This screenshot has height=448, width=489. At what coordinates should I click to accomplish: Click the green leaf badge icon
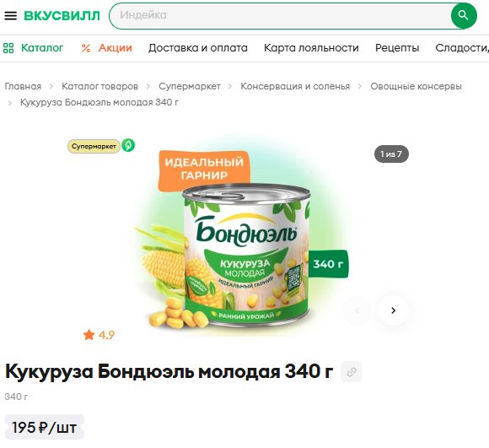pyautogui.click(x=128, y=145)
